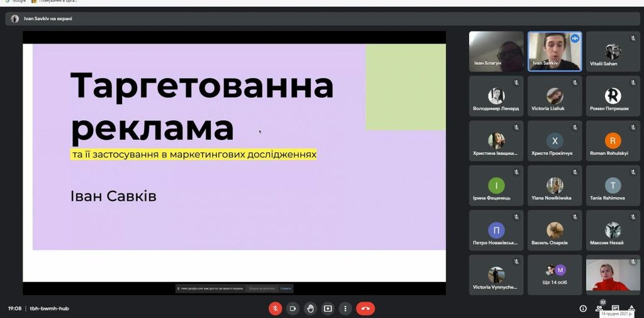Leave the call with the red hang-up button
The height and width of the screenshot is (318, 644).
365,308
